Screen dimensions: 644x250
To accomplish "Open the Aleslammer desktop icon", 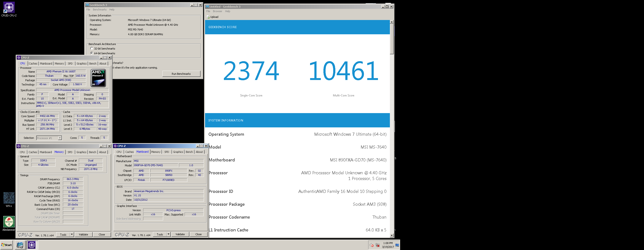I will point(9,224).
